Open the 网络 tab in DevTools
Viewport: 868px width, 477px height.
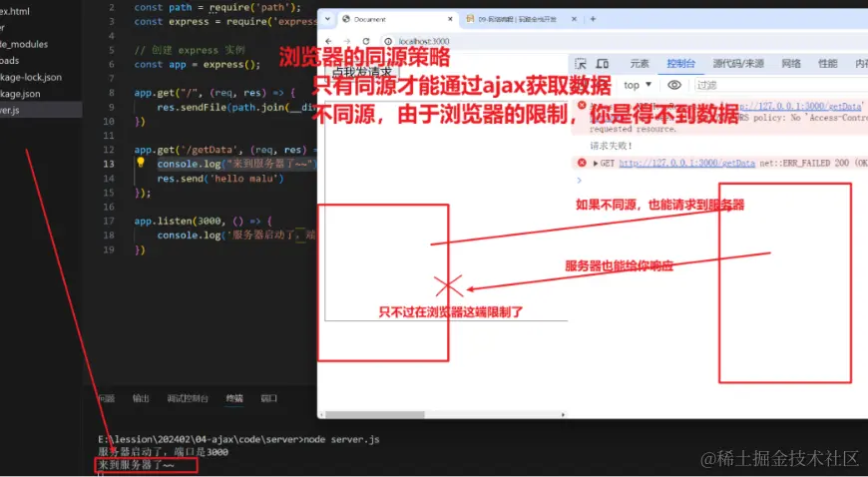pos(791,64)
